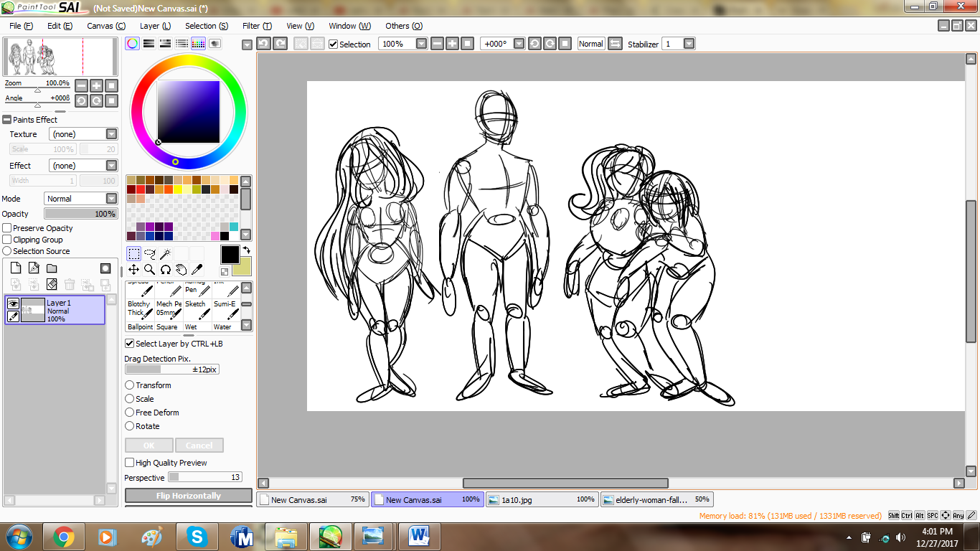Select the Lasso selection tool
Image resolution: width=980 pixels, height=551 pixels.
tap(150, 253)
